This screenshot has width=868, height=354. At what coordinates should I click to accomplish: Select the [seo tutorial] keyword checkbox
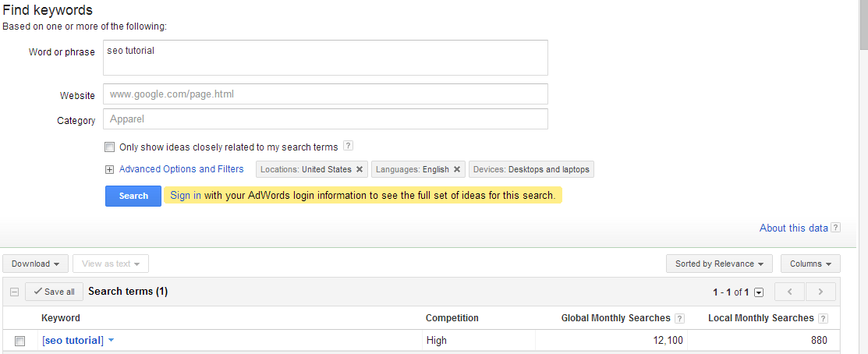point(20,341)
